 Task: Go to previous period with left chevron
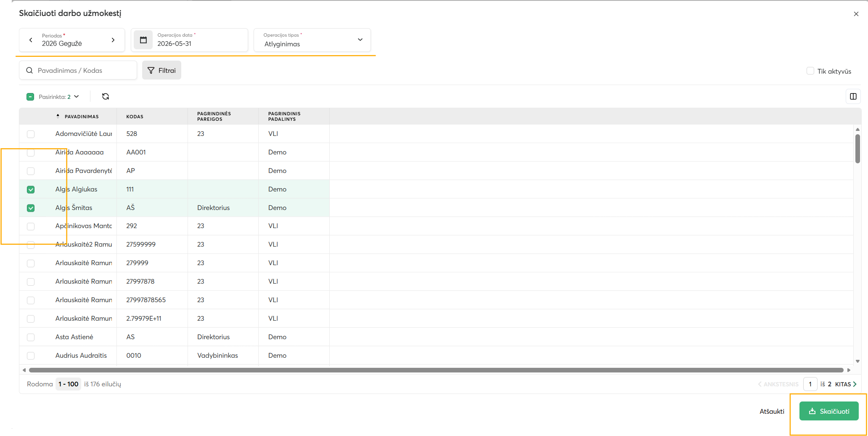pyautogui.click(x=31, y=40)
